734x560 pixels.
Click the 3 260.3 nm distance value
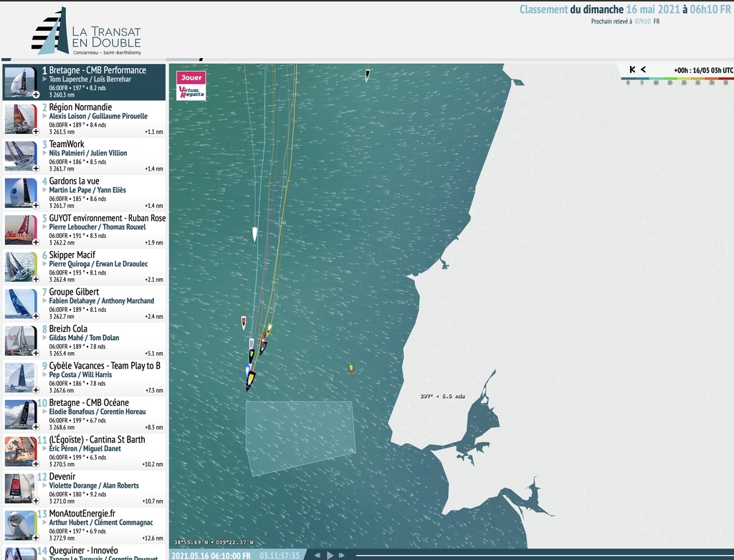click(62, 95)
